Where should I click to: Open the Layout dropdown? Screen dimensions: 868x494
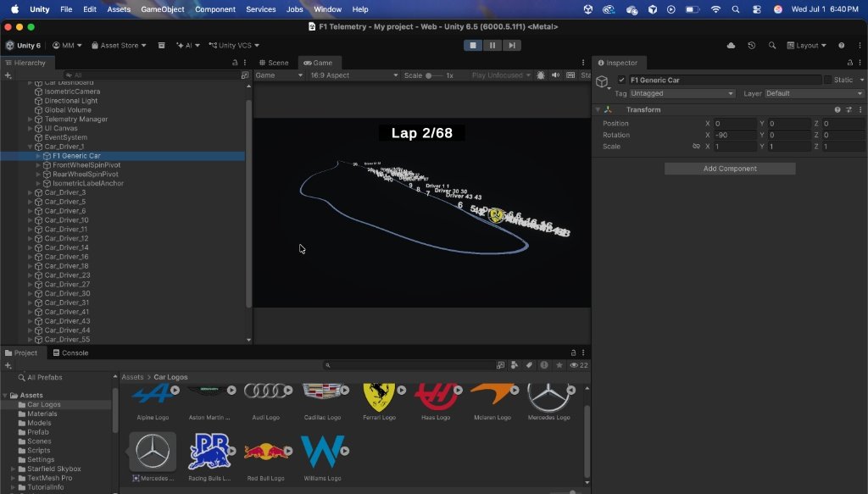pos(807,46)
